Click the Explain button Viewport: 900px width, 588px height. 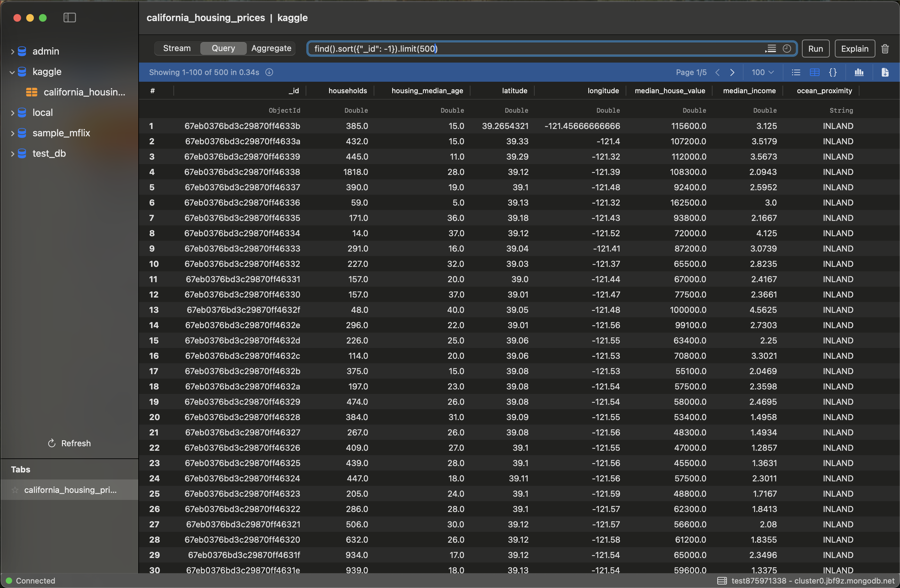pyautogui.click(x=855, y=49)
